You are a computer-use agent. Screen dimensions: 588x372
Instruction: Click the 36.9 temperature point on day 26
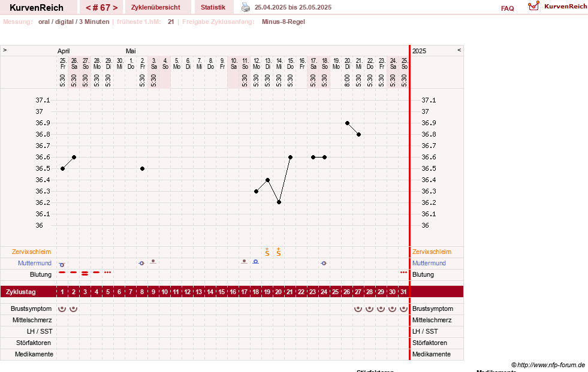pyautogui.click(x=347, y=123)
